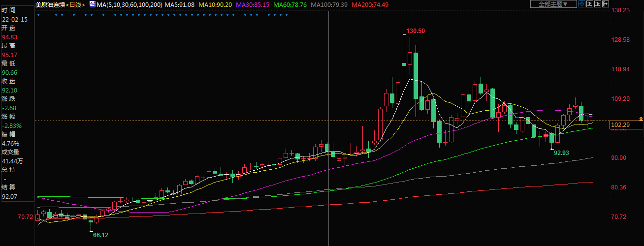Click the 70.72 left axis price label

coord(25,217)
